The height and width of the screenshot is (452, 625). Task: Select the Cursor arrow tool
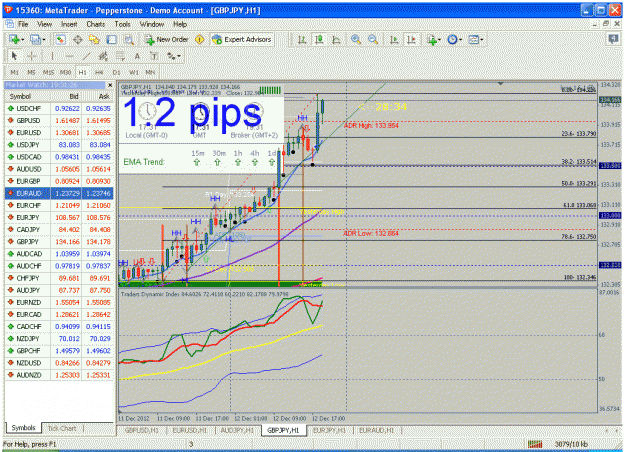[15, 56]
